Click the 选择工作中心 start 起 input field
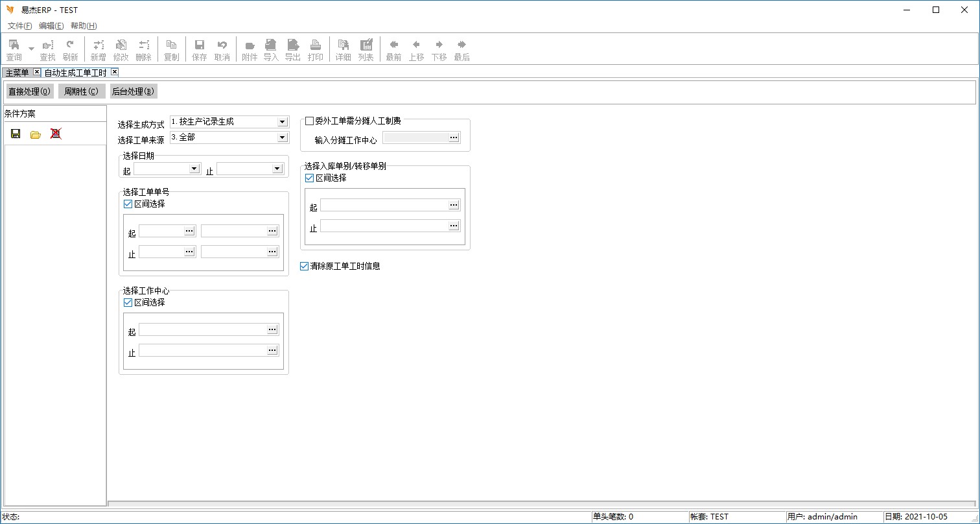The height and width of the screenshot is (524, 980). pos(202,330)
